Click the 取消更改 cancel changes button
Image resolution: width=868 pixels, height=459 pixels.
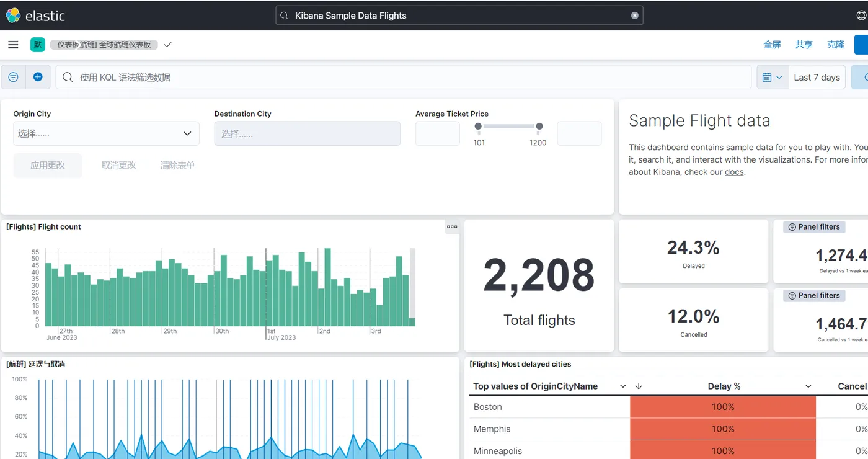(x=118, y=166)
